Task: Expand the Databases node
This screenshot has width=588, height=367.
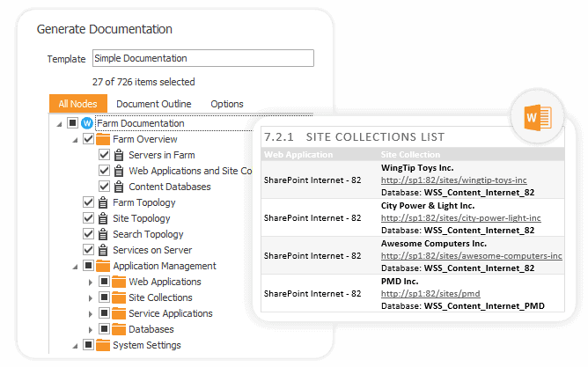Action: coord(91,330)
